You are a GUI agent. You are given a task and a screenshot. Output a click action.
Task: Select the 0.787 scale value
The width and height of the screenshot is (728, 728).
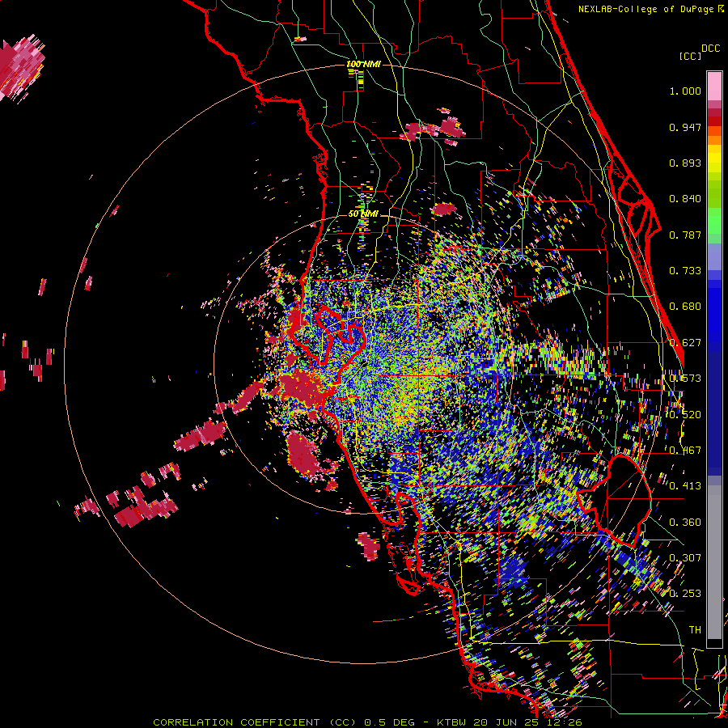[x=685, y=235]
